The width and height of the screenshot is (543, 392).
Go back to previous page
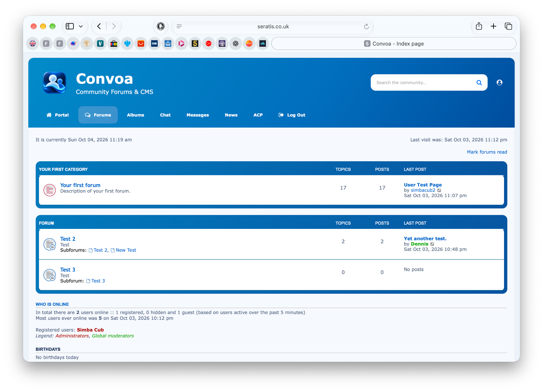coord(99,26)
